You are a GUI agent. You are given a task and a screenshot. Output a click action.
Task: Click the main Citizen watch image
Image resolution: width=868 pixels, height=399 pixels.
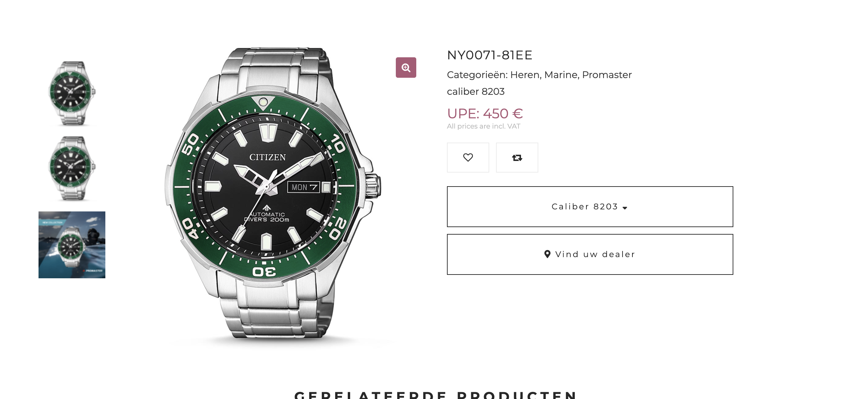(273, 191)
